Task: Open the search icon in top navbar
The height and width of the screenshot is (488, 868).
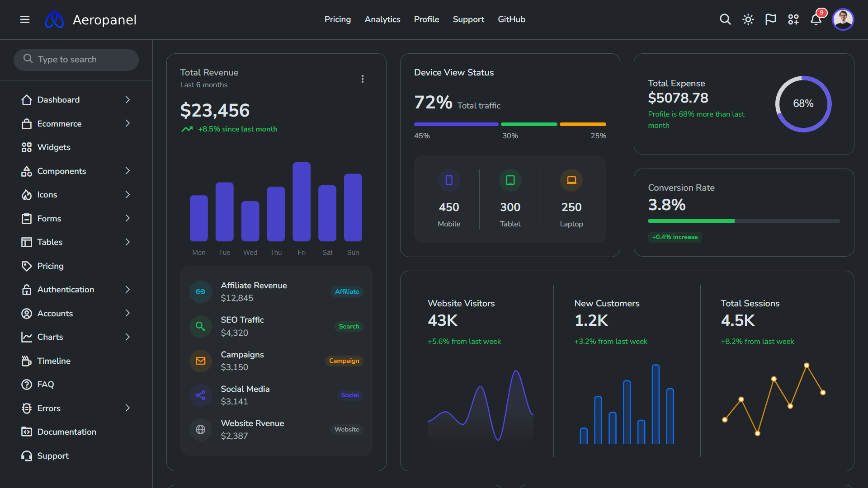Action: [x=725, y=19]
